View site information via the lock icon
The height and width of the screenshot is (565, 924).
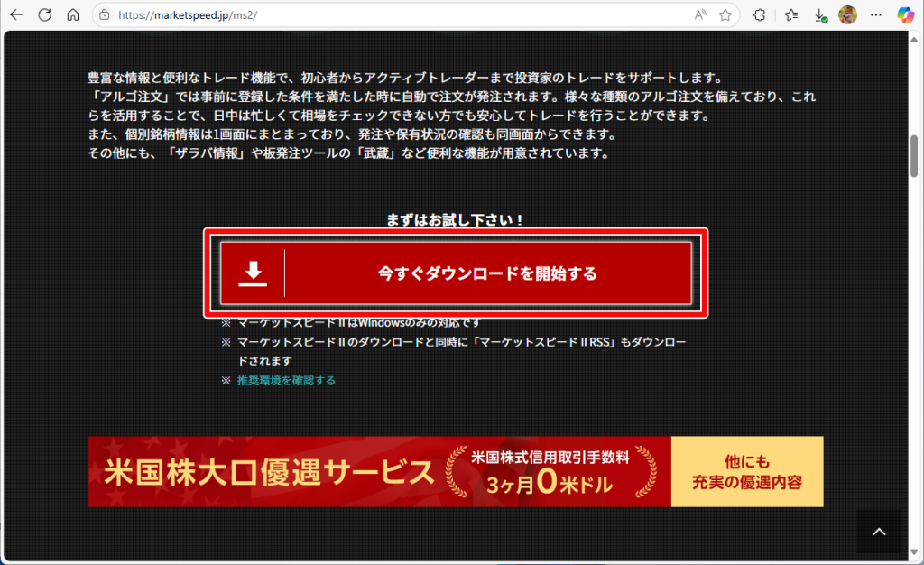tap(105, 15)
